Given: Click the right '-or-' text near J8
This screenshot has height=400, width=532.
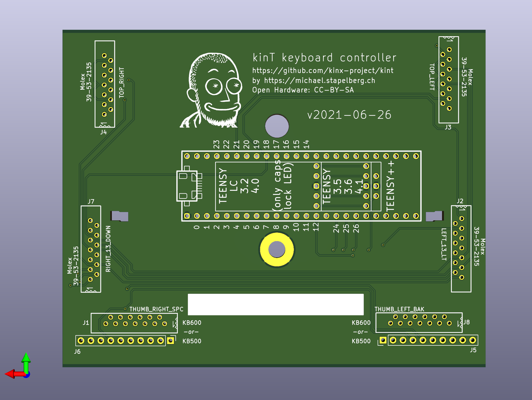Looking at the screenshot, I should [361, 332].
